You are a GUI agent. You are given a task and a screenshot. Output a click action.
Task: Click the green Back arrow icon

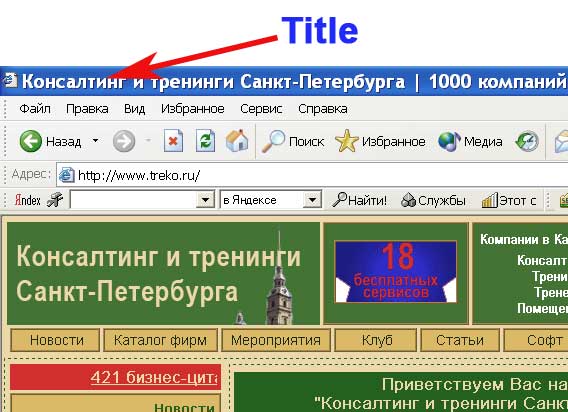(30, 141)
